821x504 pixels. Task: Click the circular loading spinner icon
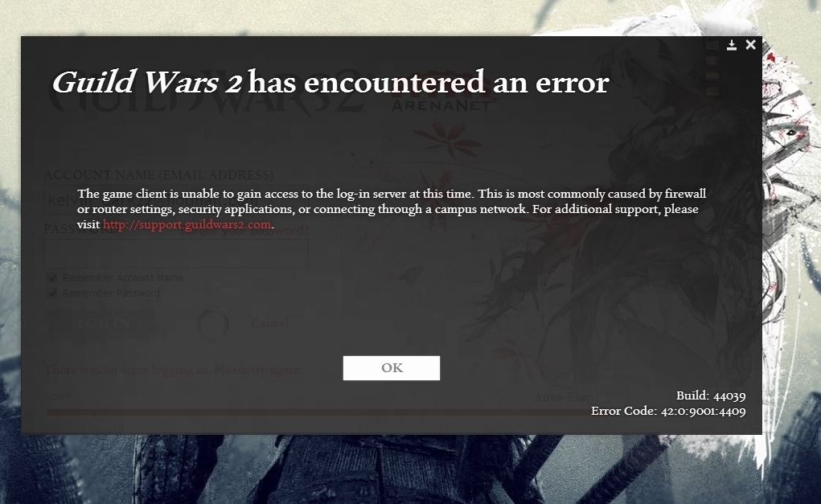pos(213,324)
